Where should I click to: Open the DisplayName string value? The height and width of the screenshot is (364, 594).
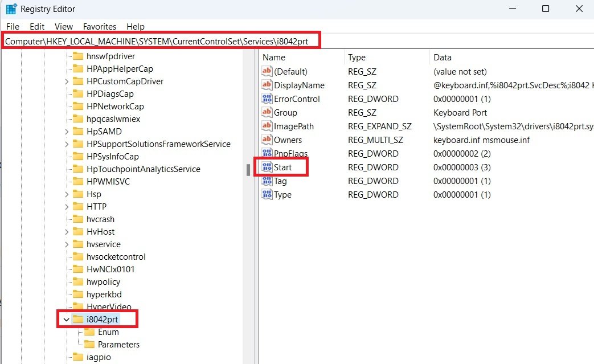pyautogui.click(x=297, y=85)
